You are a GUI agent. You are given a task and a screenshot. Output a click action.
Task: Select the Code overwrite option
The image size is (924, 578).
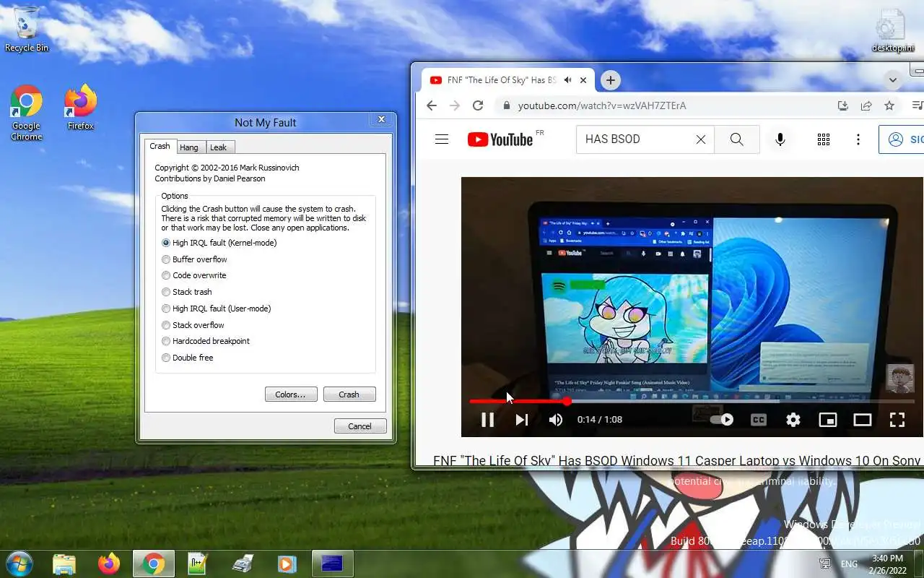[194, 275]
